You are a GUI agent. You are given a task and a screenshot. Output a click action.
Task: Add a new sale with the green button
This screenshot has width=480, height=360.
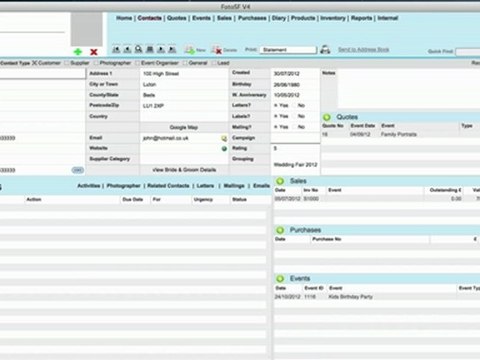pos(280,181)
